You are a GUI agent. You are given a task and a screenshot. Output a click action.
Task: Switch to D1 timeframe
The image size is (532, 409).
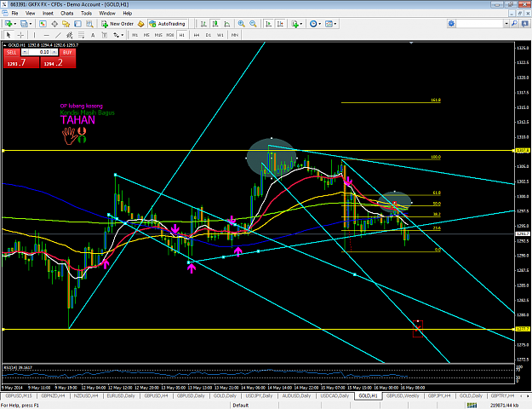click(209, 35)
